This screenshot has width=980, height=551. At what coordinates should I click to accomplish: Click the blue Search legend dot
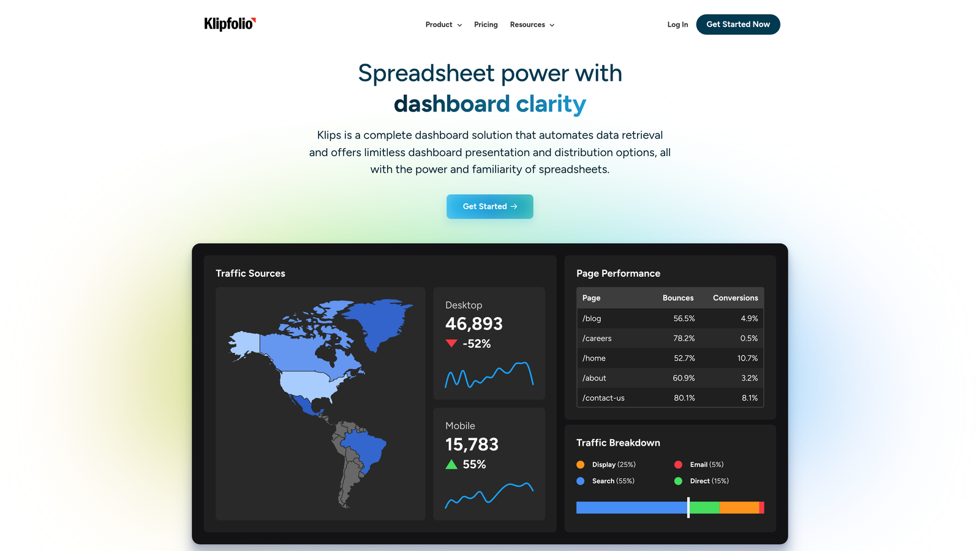click(x=580, y=481)
